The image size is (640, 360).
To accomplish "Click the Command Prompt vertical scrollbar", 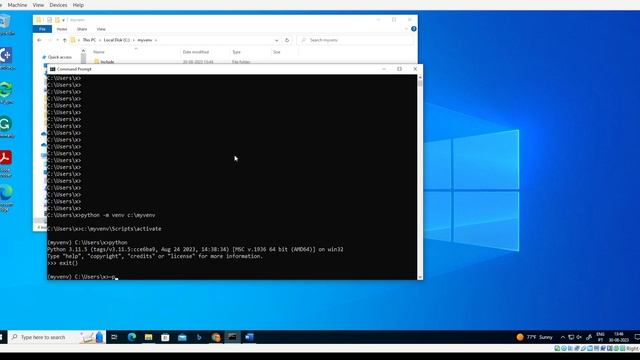I will [x=420, y=177].
